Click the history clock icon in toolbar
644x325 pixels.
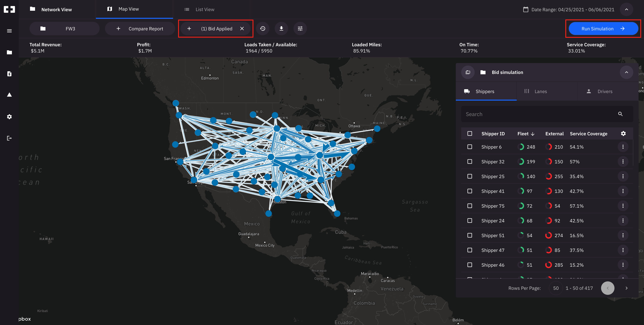coord(262,29)
